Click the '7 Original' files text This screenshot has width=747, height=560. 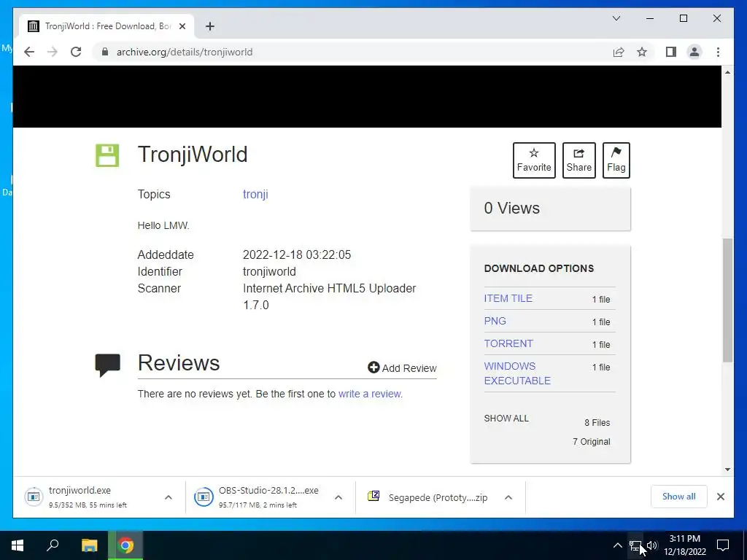pos(591,441)
